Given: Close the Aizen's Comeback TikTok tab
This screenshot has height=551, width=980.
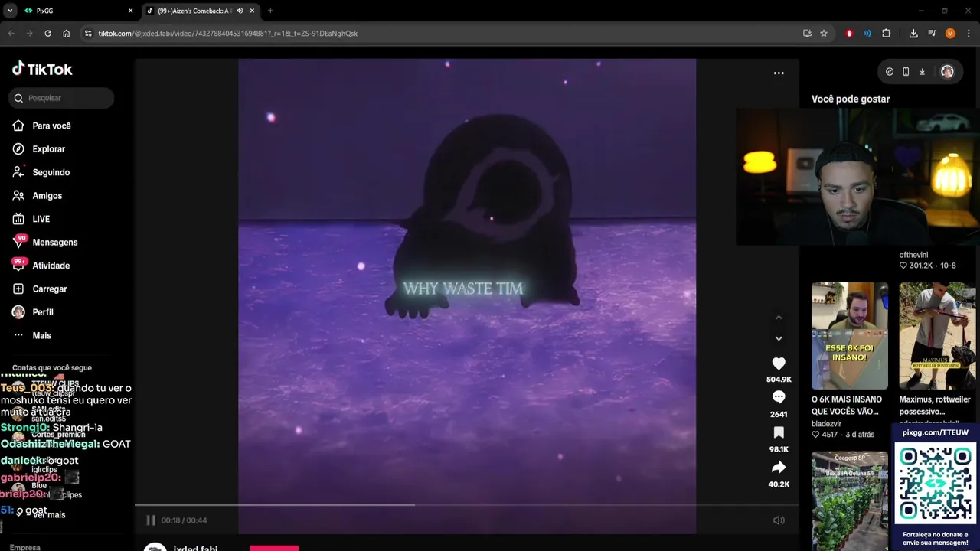Looking at the screenshot, I should pos(253,11).
